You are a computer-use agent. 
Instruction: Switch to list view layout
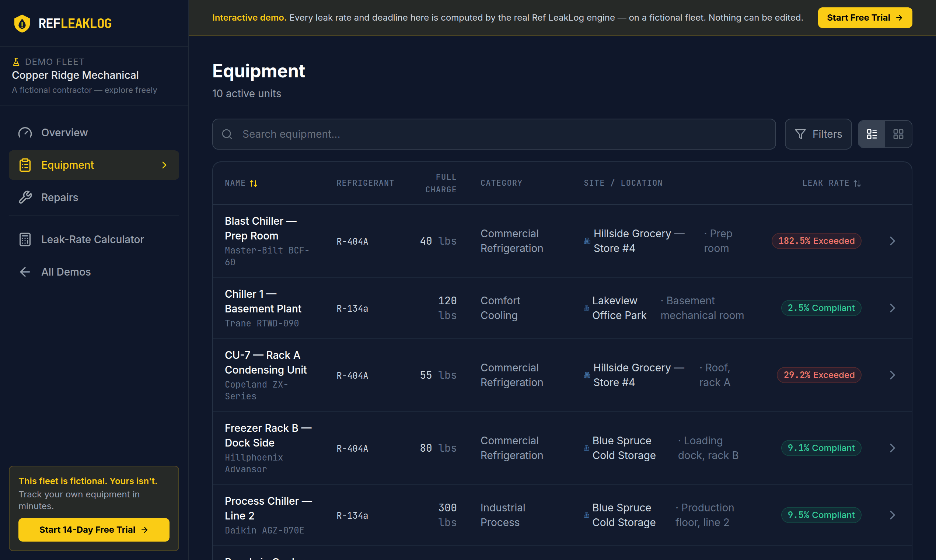872,134
